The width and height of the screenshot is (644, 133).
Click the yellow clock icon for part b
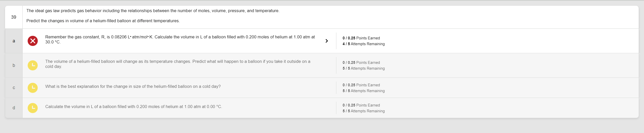[x=33, y=65]
